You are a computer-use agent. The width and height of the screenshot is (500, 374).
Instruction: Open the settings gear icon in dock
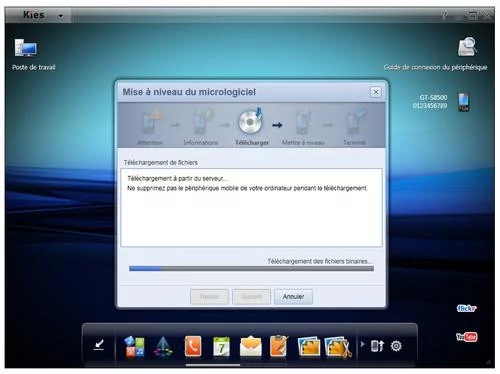(396, 346)
